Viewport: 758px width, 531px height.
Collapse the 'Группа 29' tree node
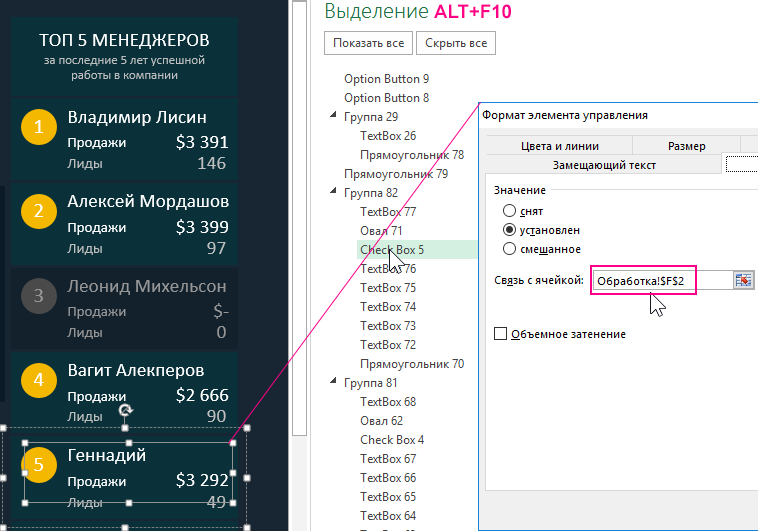tap(333, 117)
